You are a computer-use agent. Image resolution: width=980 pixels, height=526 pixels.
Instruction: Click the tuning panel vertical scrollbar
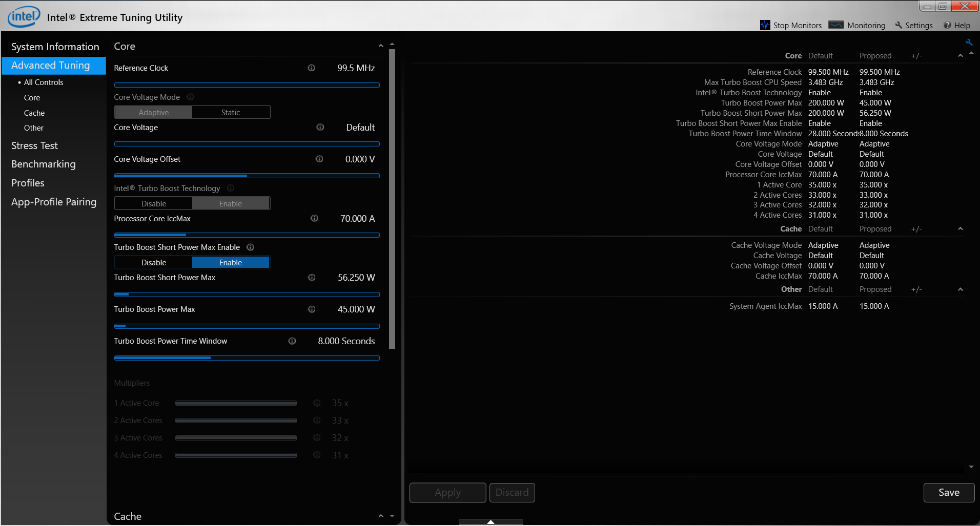coord(392,199)
